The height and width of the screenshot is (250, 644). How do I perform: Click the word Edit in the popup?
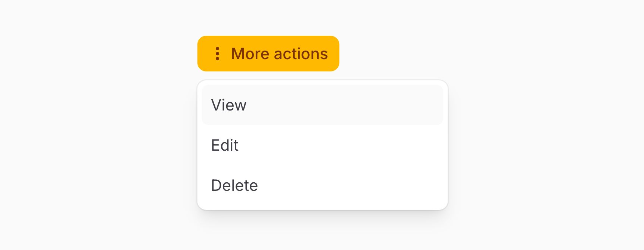tap(225, 145)
